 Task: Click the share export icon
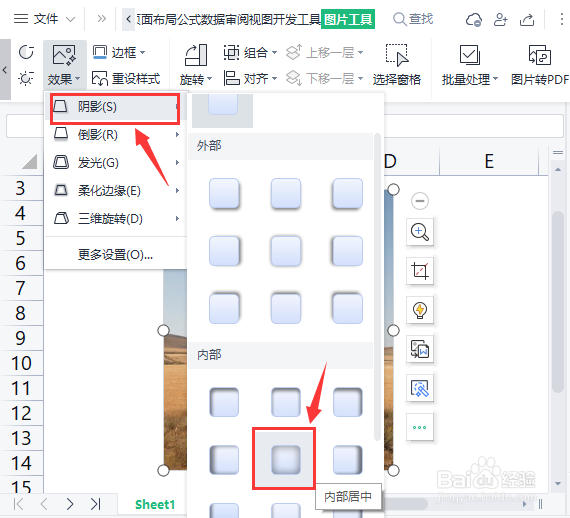click(527, 19)
